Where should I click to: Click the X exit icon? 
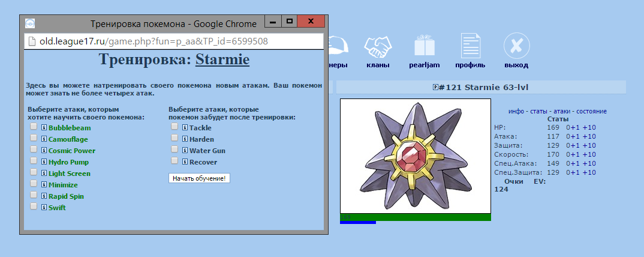point(517,46)
